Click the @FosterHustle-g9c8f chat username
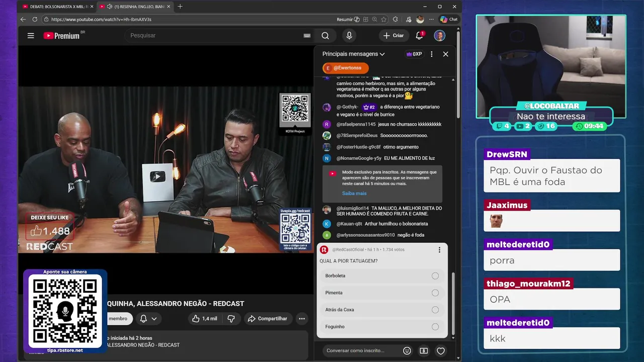Image resolution: width=644 pixels, height=362 pixels. tap(358, 147)
